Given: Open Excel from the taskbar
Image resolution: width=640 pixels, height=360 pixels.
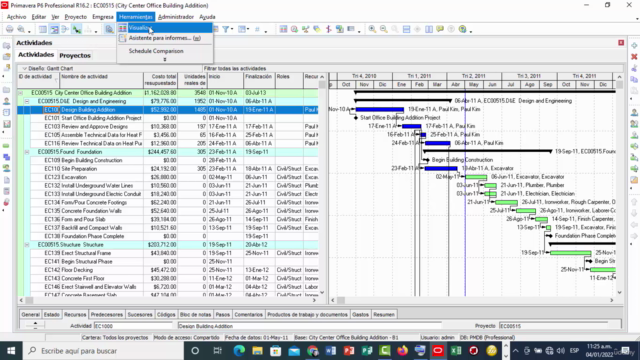Looking at the screenshot, I should [456, 351].
